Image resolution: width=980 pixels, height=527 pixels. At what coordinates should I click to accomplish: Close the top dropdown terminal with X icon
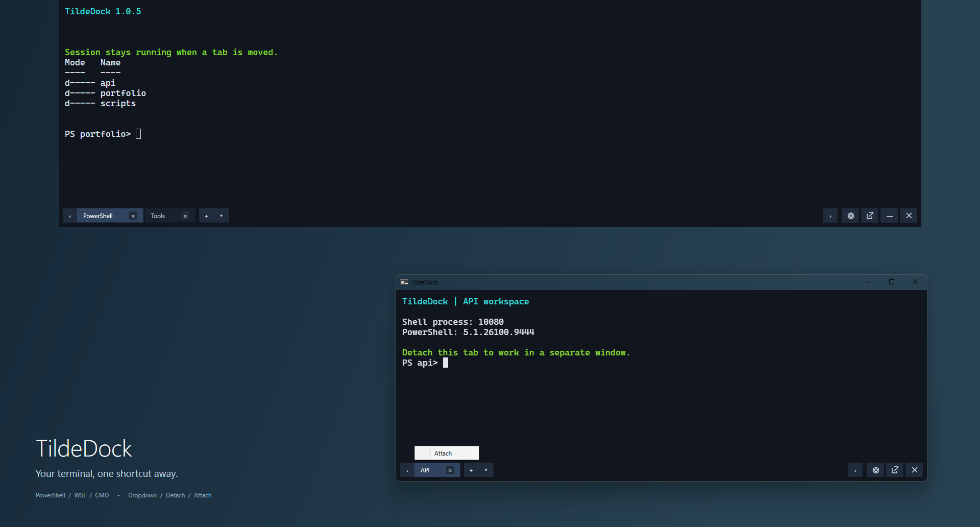909,216
